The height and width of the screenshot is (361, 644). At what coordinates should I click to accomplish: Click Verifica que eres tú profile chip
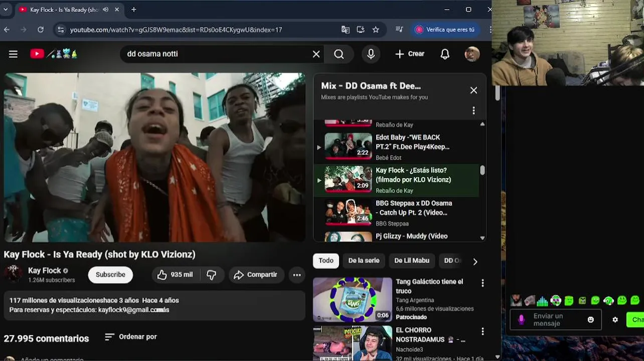(445, 30)
